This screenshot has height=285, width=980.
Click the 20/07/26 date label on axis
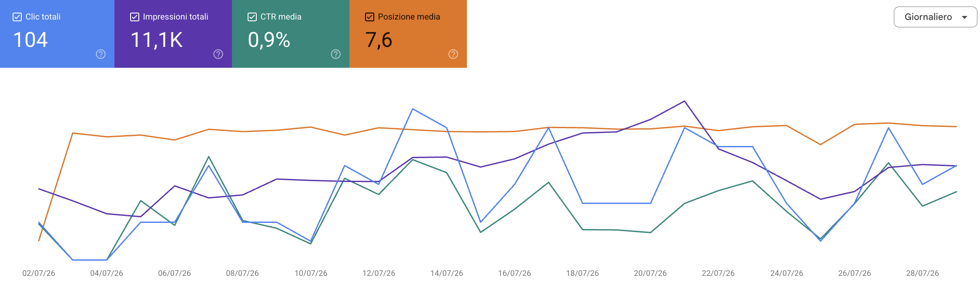pyautogui.click(x=650, y=273)
